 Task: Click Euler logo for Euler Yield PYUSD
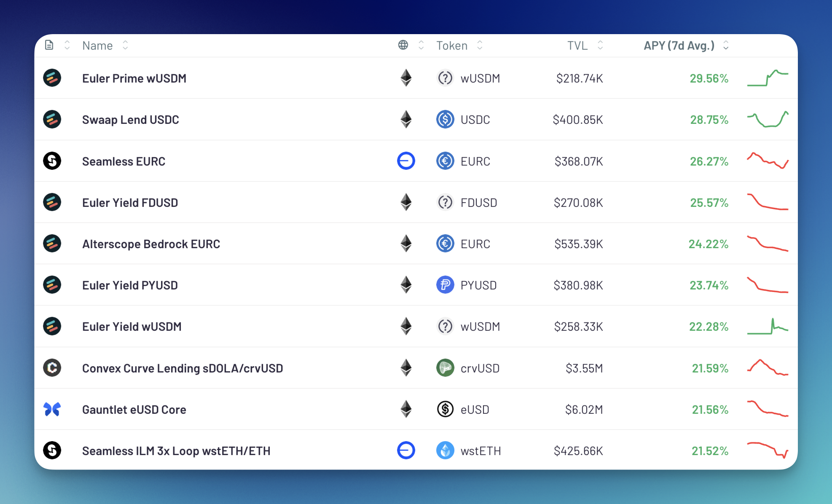coord(52,285)
